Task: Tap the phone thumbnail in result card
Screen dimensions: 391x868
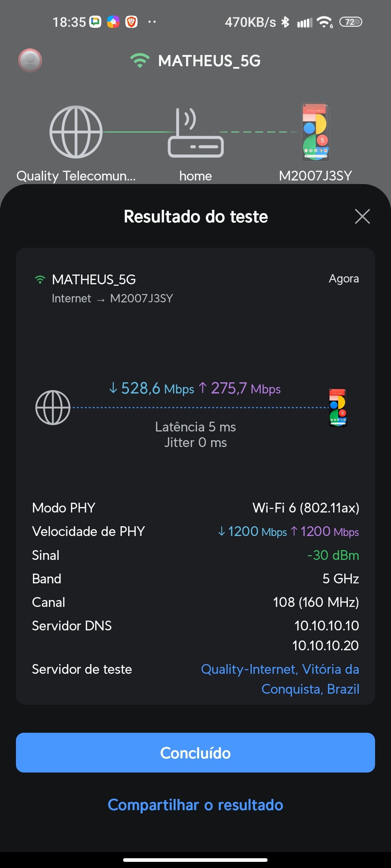Action: pyautogui.click(x=338, y=408)
